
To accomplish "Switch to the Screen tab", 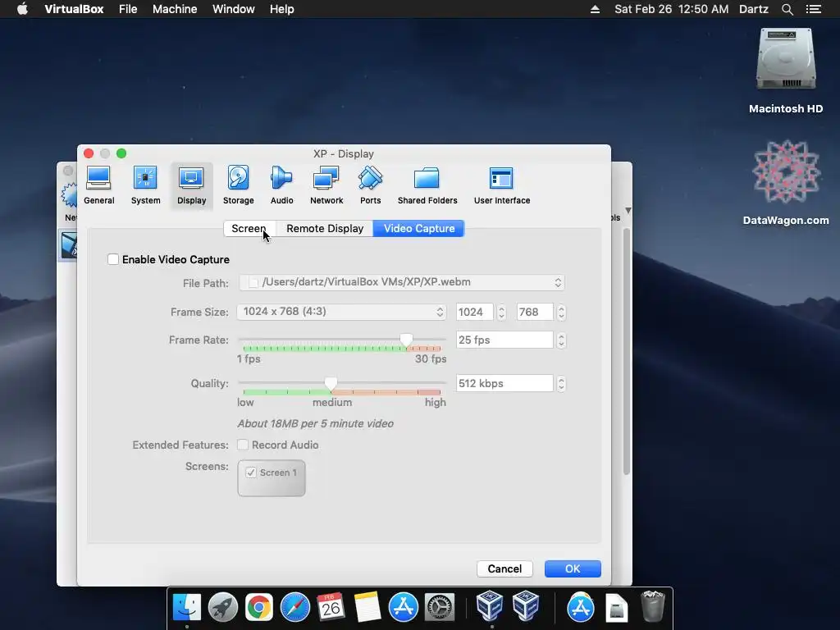I will click(x=249, y=228).
